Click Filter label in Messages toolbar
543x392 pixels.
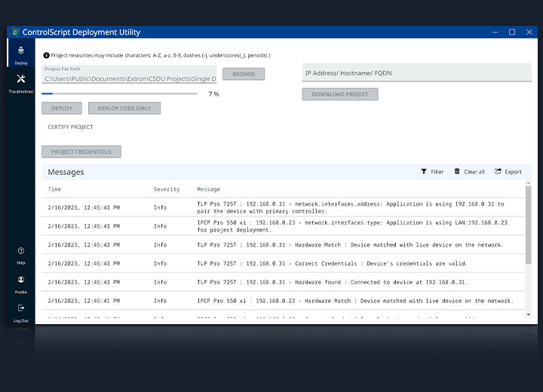click(x=437, y=172)
